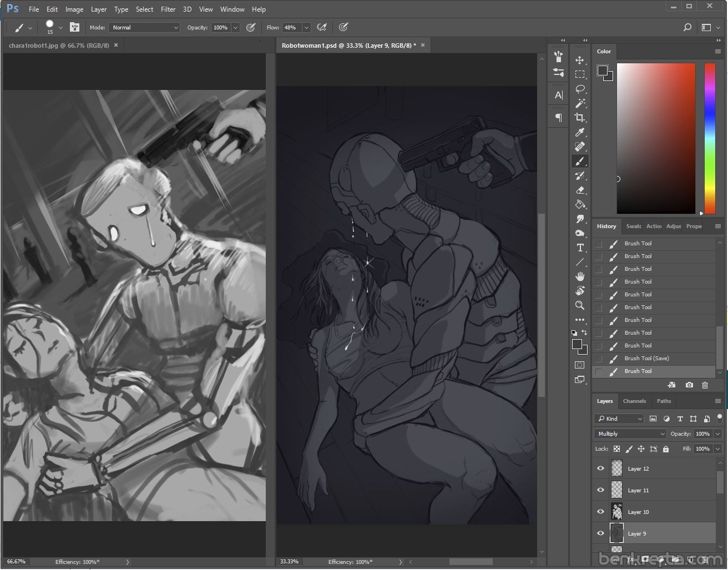The height and width of the screenshot is (570, 728).
Task: Expand the Multiply blend mode dropdown
Action: click(630, 433)
